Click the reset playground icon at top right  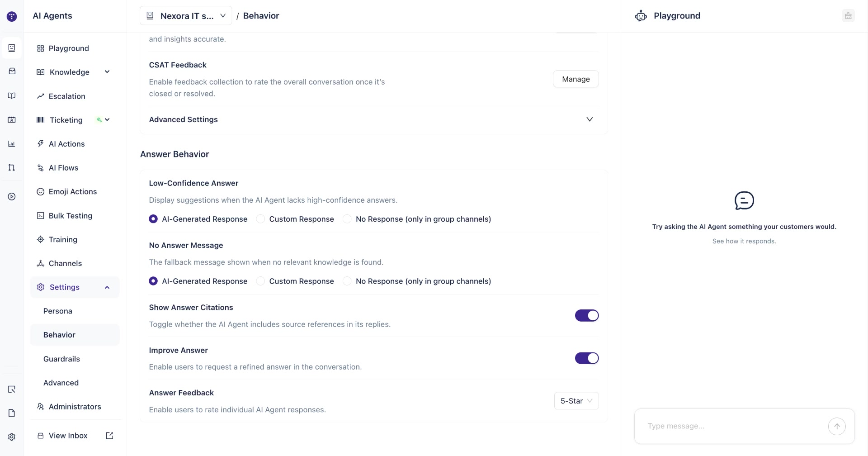(848, 16)
